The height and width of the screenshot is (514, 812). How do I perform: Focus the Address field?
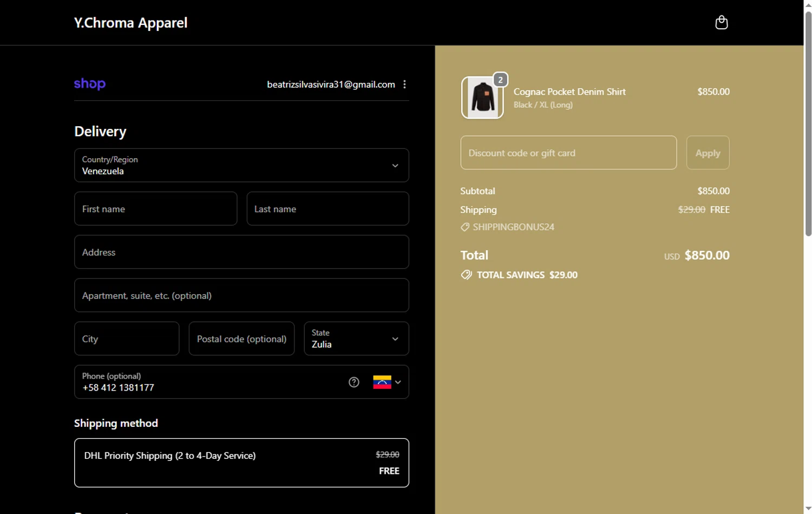241,252
